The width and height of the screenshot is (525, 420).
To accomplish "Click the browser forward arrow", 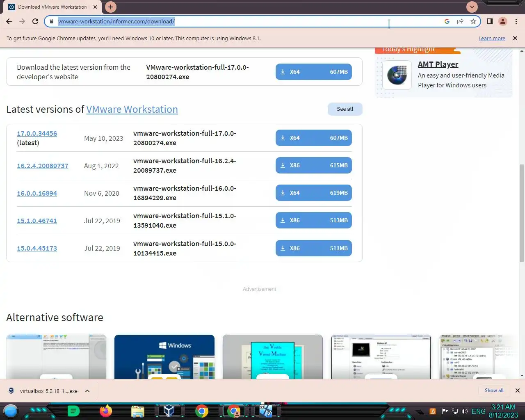I will (x=22, y=21).
